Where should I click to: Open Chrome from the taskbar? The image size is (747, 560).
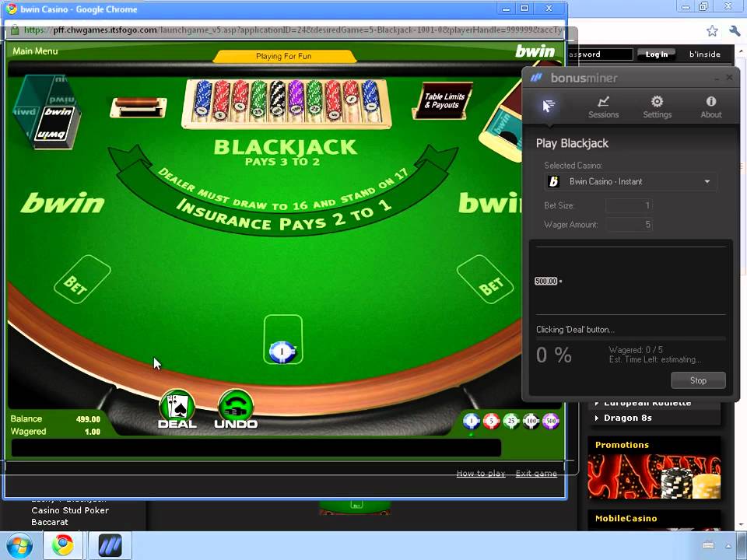pos(63,546)
